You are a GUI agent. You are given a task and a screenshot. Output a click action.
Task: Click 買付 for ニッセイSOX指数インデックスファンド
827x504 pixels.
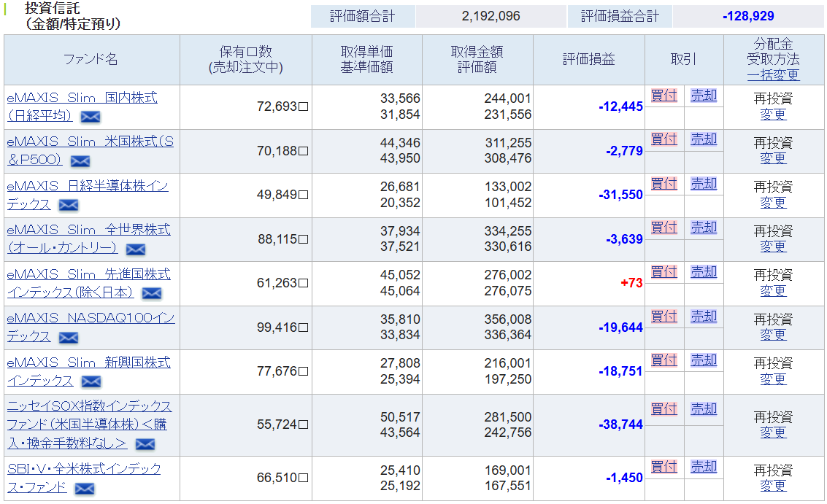point(664,408)
